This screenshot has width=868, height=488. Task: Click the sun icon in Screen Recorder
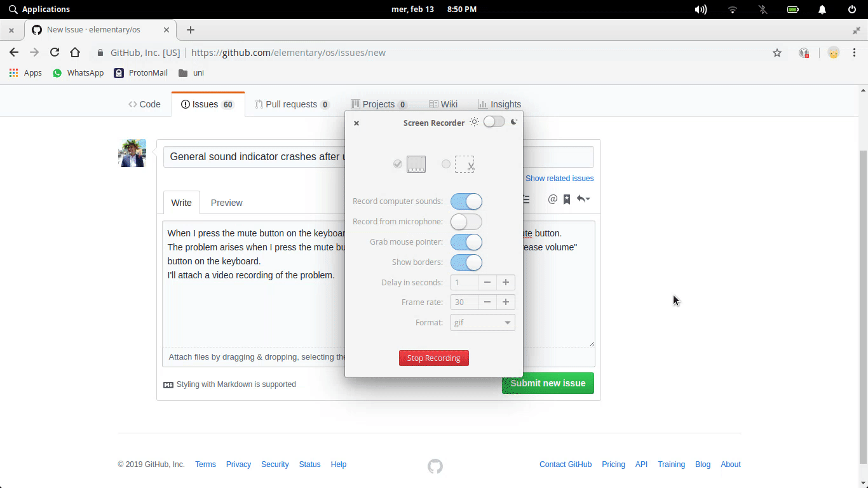pyautogui.click(x=474, y=122)
